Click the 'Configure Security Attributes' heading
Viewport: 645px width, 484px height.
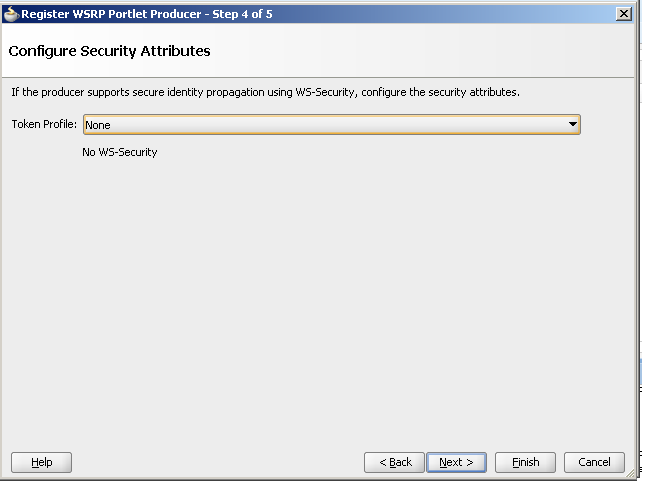[109, 51]
